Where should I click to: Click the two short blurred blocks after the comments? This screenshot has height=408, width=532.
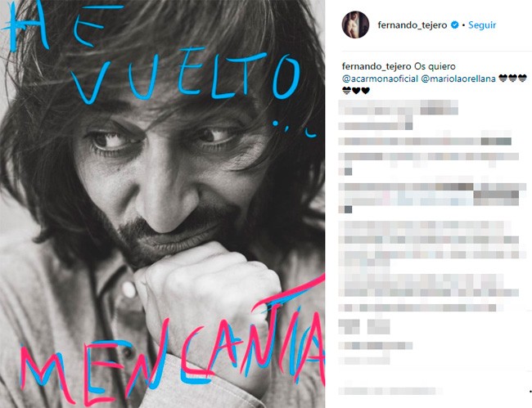364,327
